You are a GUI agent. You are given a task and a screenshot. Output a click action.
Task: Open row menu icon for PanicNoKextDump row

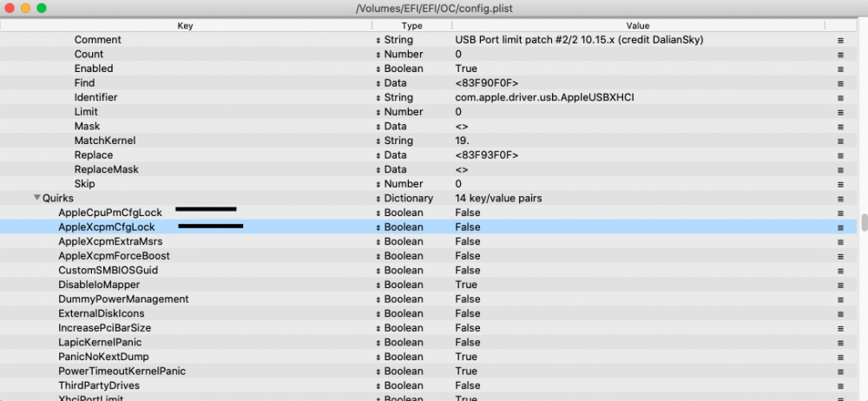840,358
